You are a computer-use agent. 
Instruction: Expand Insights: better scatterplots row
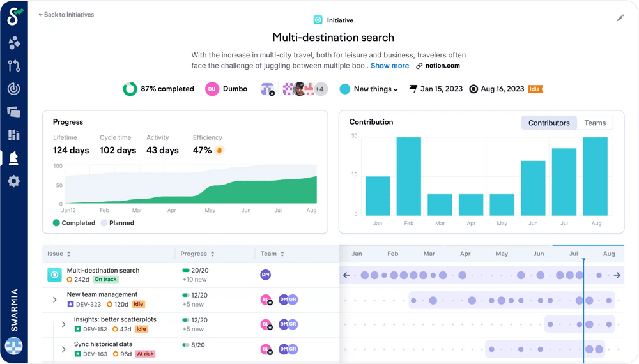[63, 324]
